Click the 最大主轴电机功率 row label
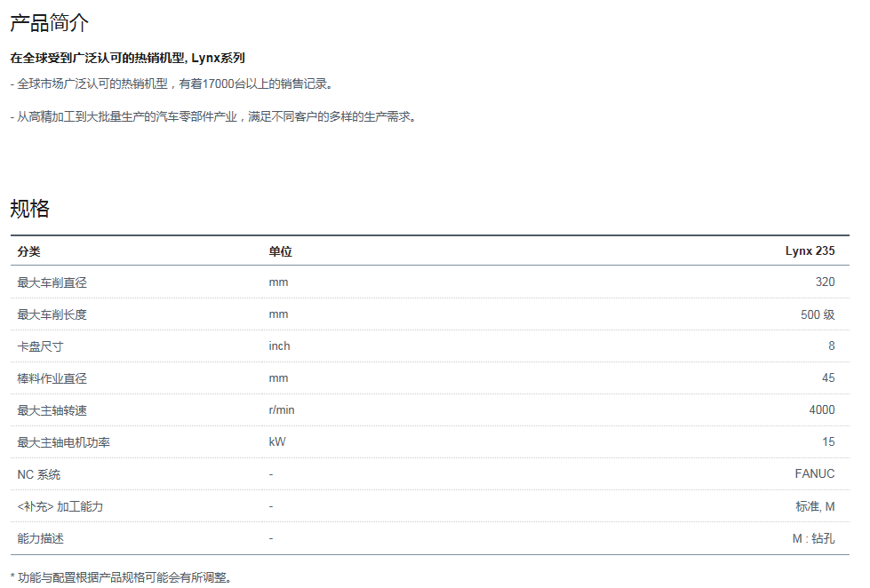Viewport: 870px width, 588px height. [x=64, y=442]
